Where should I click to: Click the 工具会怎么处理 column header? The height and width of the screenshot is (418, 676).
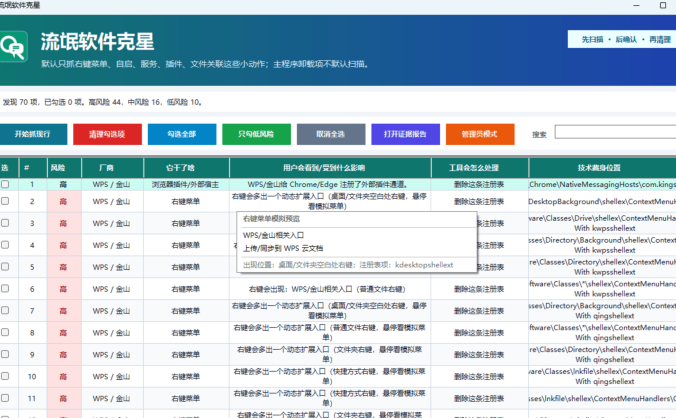[x=479, y=168]
